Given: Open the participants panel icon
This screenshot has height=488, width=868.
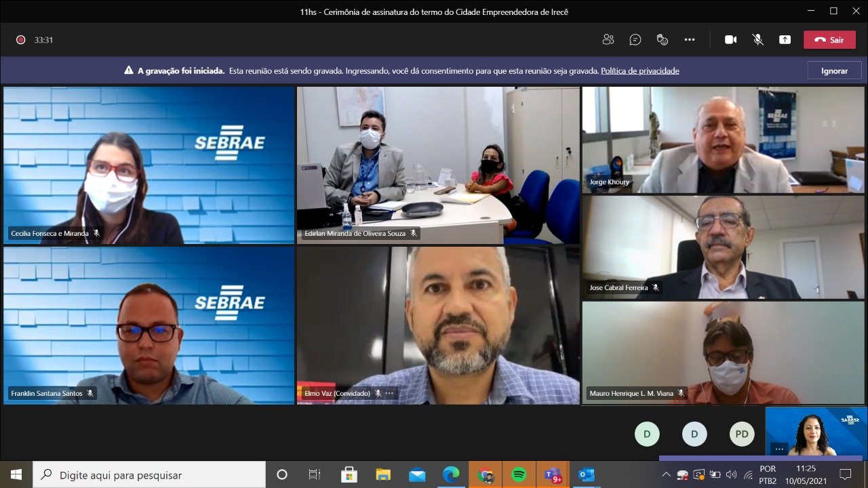Looking at the screenshot, I should coord(608,40).
